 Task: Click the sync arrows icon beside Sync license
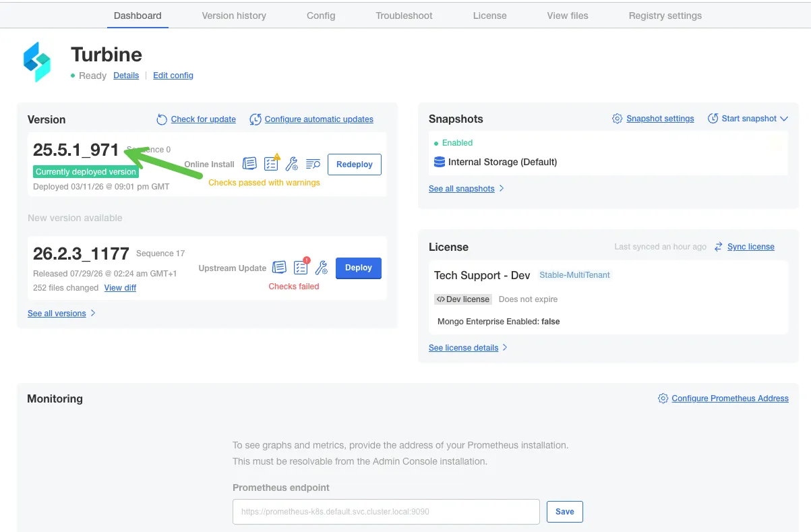tap(719, 247)
